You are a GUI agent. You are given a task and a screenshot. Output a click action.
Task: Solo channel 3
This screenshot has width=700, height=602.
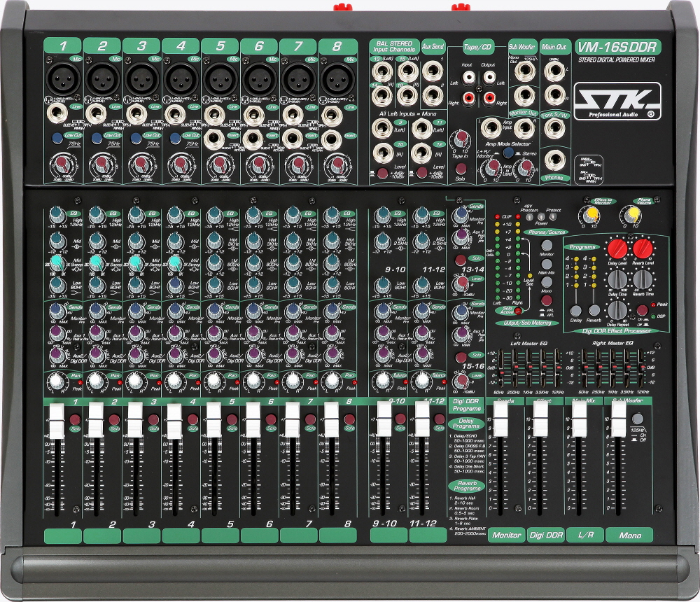[153, 419]
